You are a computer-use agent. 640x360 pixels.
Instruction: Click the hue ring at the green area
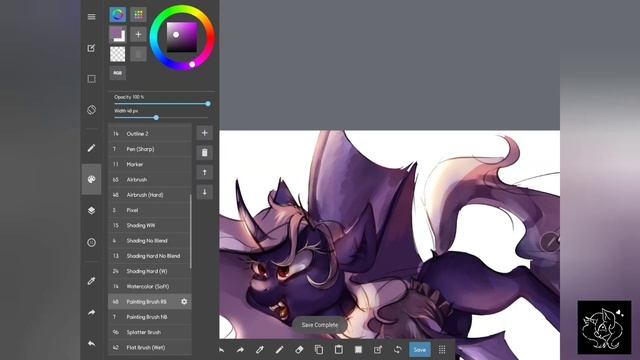158,21
